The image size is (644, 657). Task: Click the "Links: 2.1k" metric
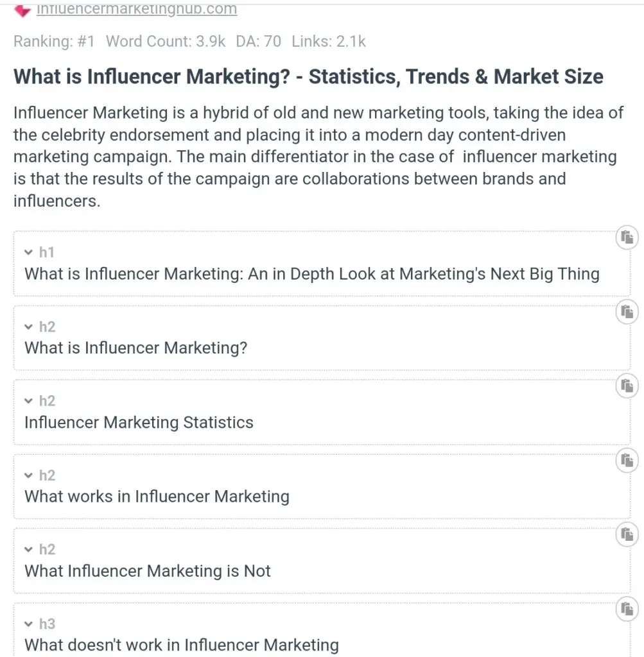pyautogui.click(x=329, y=42)
